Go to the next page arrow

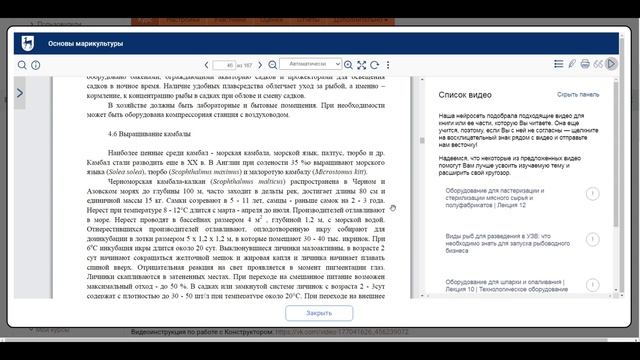(x=260, y=65)
